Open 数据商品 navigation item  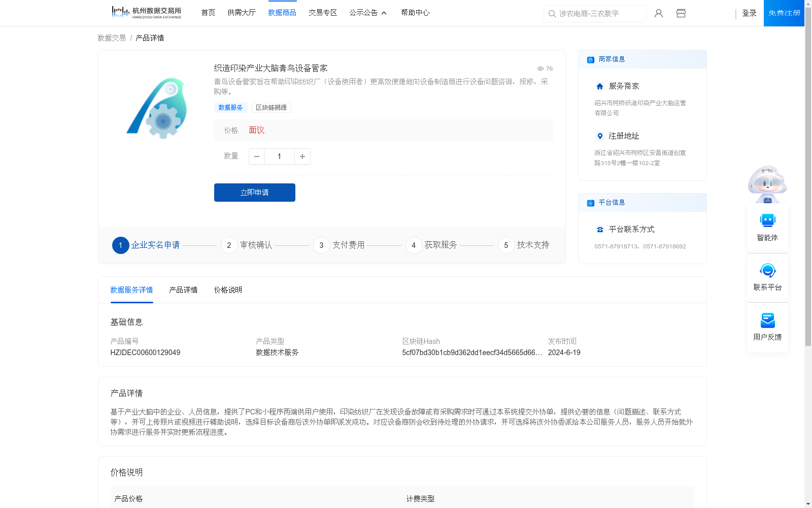pos(282,13)
